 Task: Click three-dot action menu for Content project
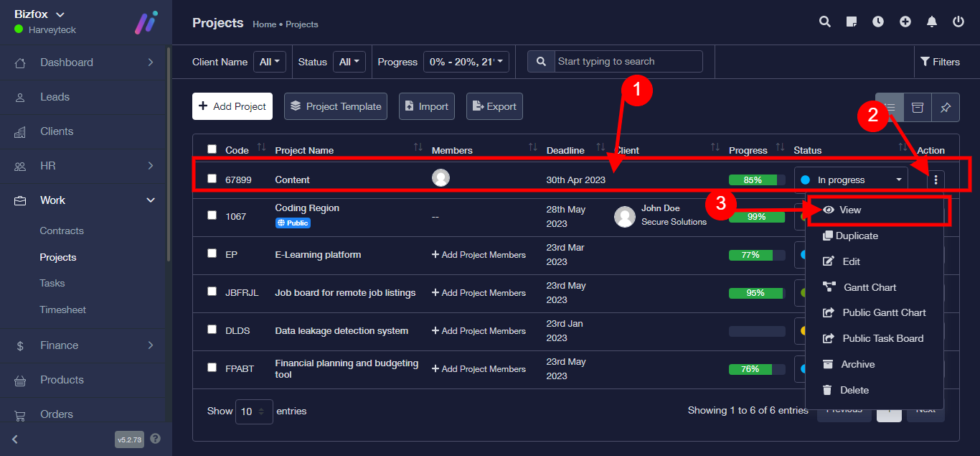(936, 180)
